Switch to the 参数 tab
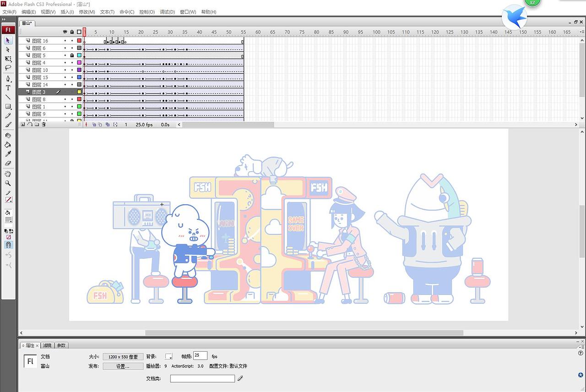 coord(61,345)
